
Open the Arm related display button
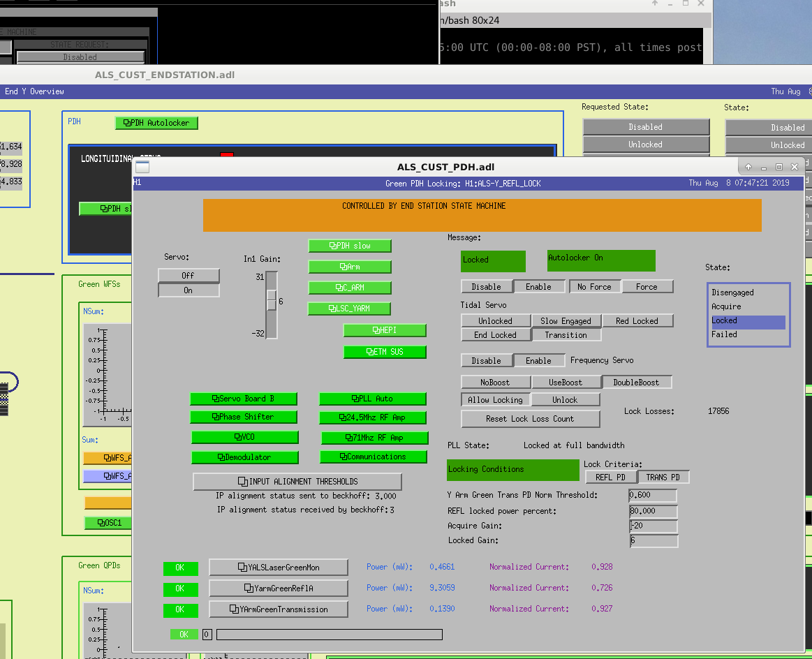point(350,267)
